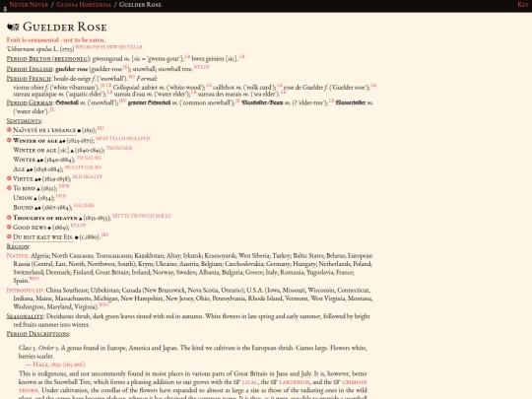Click the pointing-hand icon before lilac
This screenshot has height=399, width=532.
pos(236,382)
